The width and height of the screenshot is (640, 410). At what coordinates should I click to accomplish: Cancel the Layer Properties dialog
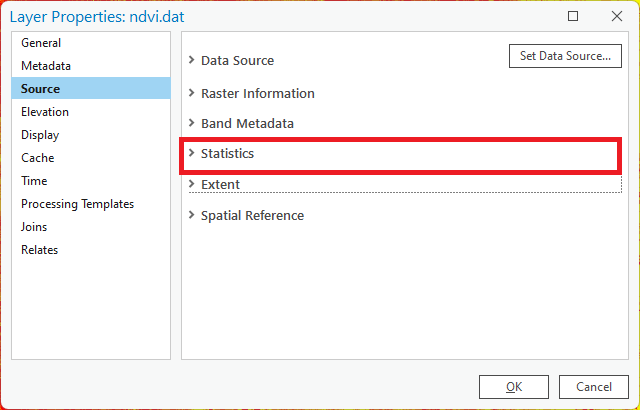coord(593,387)
